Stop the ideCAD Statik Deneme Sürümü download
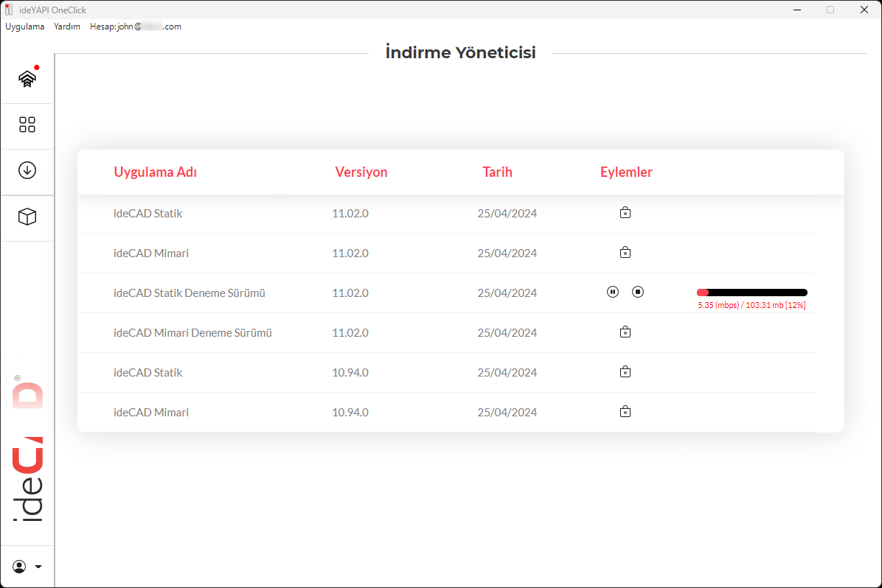Screen dimensions: 882x588 click(x=638, y=292)
